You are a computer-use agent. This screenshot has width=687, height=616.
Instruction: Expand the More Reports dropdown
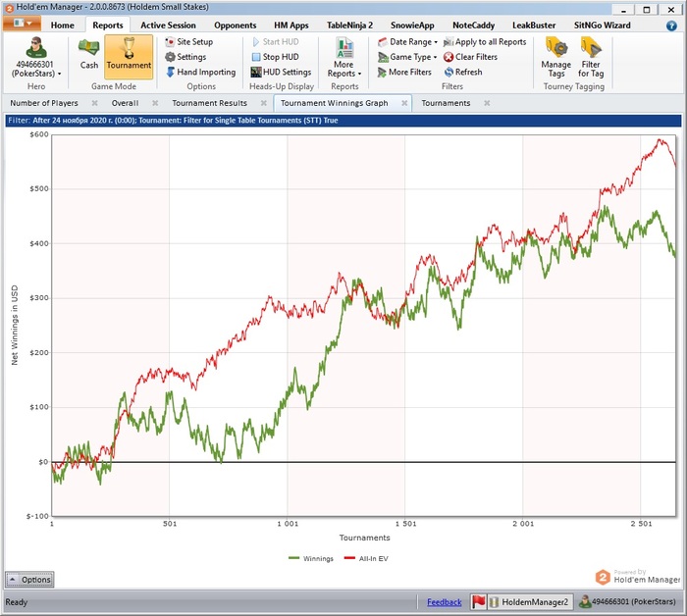[x=344, y=58]
